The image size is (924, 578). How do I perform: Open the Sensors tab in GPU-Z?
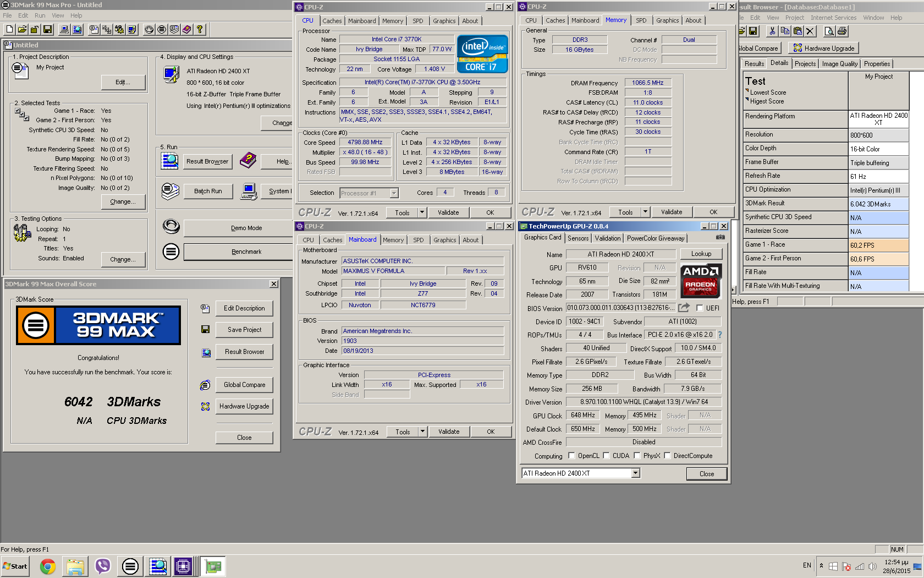(578, 238)
